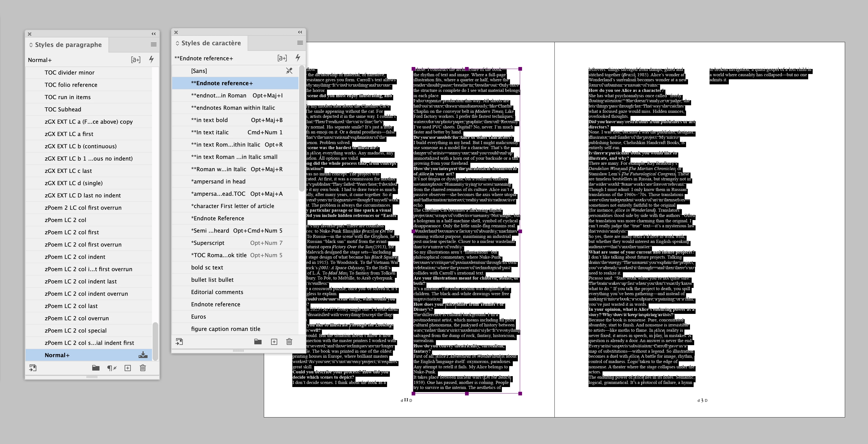Image resolution: width=868 pixels, height=444 pixels.
Task: Delete selected character style with trash icon
Action: (289, 342)
